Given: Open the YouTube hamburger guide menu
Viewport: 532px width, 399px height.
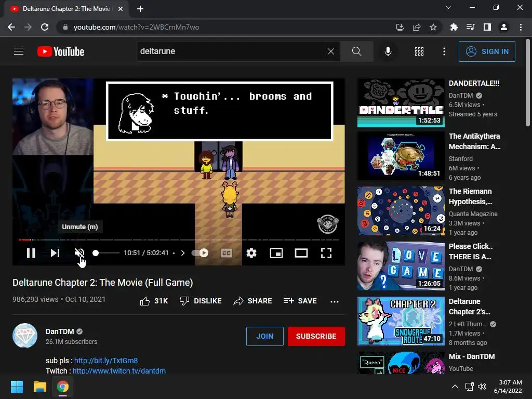Looking at the screenshot, I should pyautogui.click(x=19, y=51).
